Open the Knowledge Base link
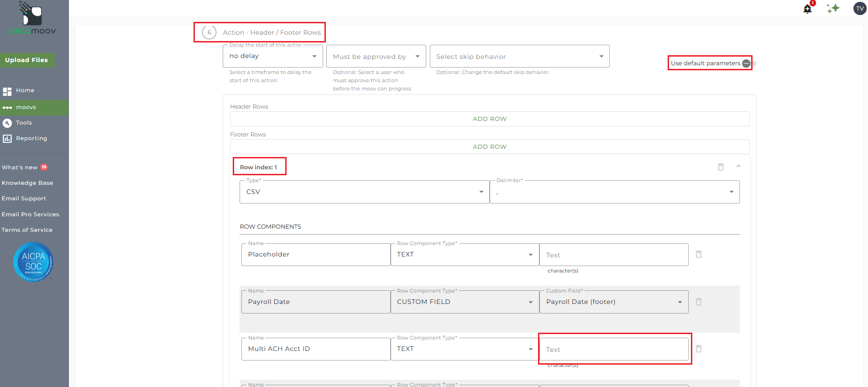Viewport: 868px width, 387px height. coord(27,183)
